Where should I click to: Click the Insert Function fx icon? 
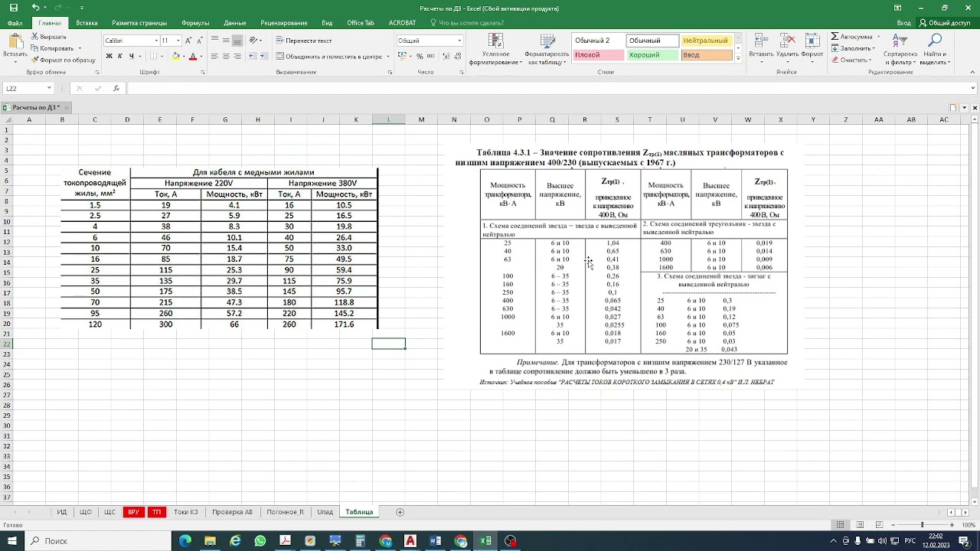[116, 88]
